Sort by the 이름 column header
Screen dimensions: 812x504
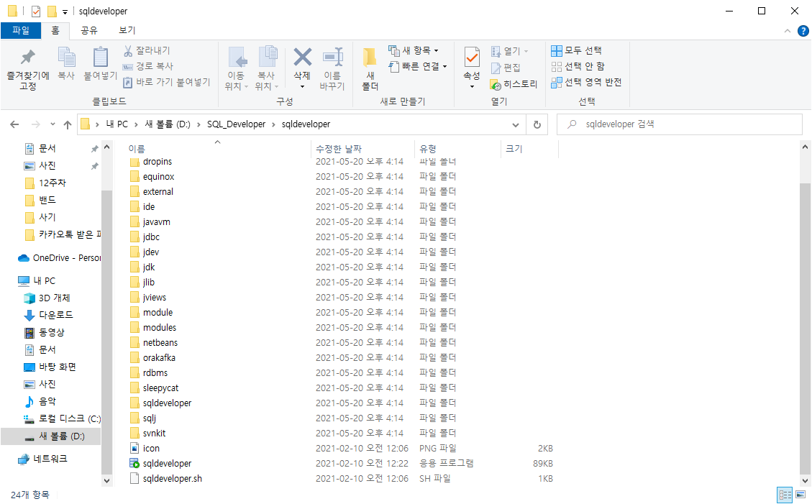click(137, 149)
